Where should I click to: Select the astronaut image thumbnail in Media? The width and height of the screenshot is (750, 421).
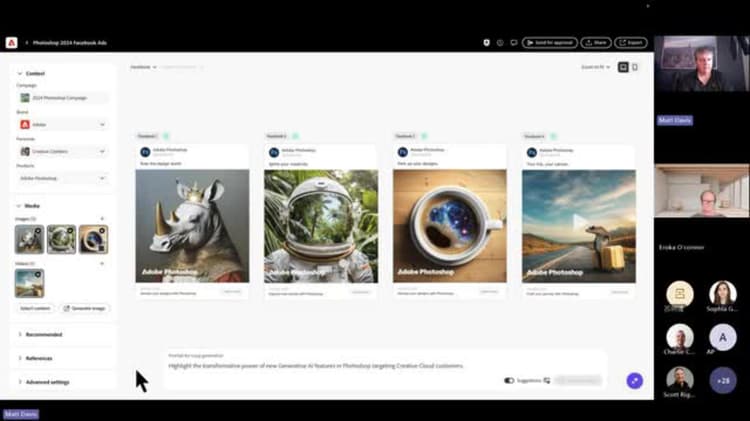[x=61, y=239]
